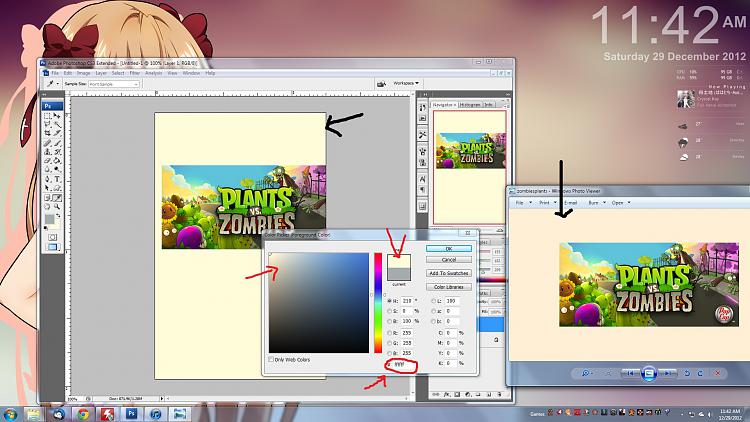The height and width of the screenshot is (422, 750).
Task: Enable the Only Web Colors checkbox
Action: [x=271, y=359]
